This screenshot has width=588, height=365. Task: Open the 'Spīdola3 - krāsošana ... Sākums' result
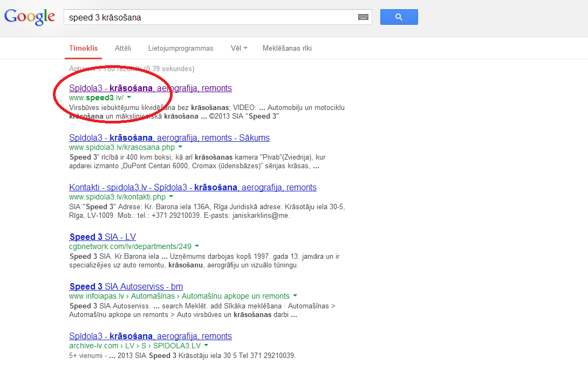(169, 138)
